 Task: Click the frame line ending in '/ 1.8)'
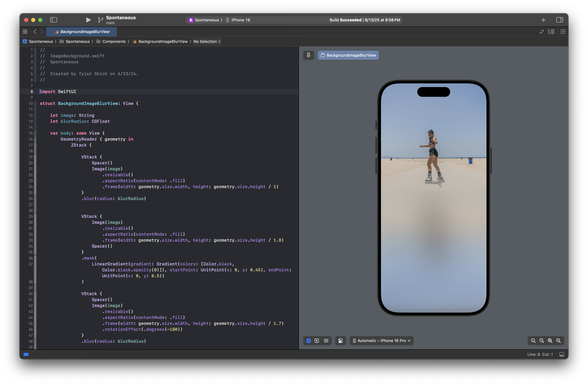click(193, 240)
